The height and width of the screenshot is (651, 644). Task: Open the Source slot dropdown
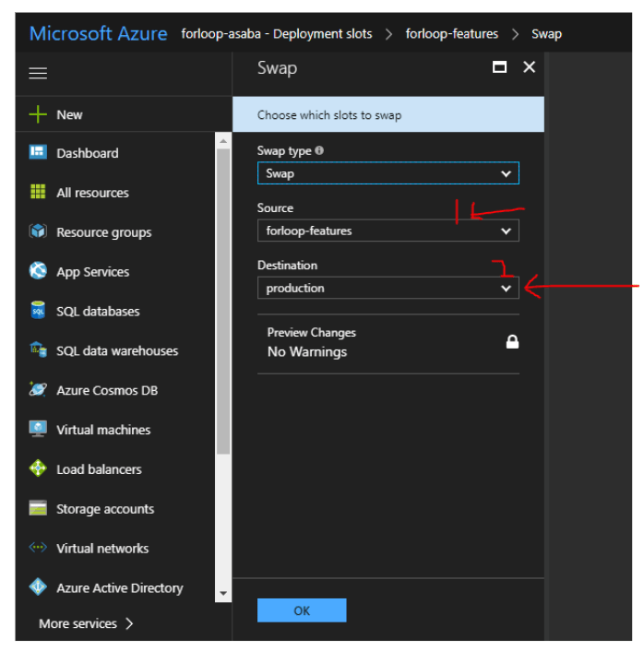pyautogui.click(x=388, y=231)
